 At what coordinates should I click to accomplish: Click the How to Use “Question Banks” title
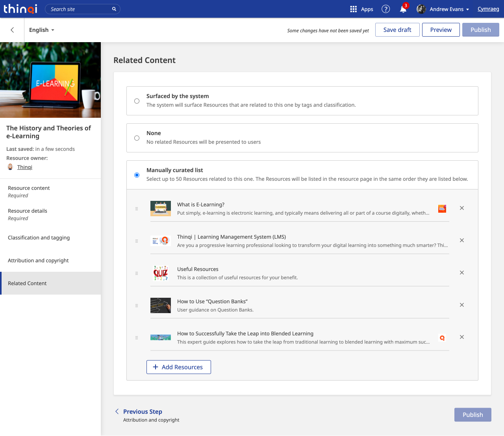point(212,301)
